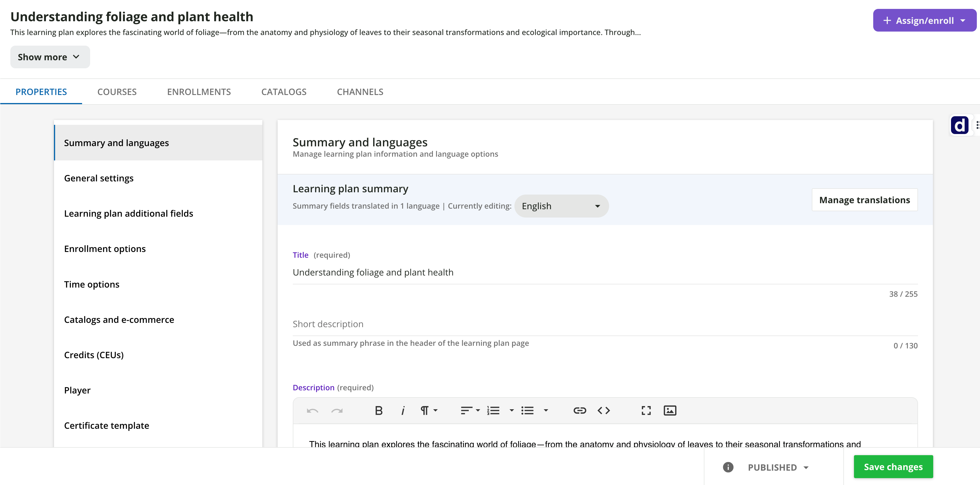Screen dimensions: 980x485
Task: Open unordered list style dropdown arrow
Action: tap(546, 410)
